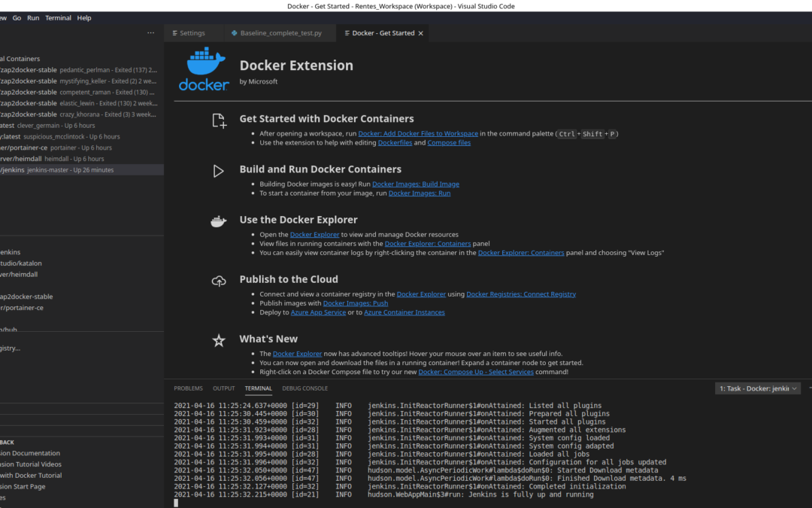Focus the terminal cursor prompt line
Viewport: 812px width, 508px height.
pos(176,503)
